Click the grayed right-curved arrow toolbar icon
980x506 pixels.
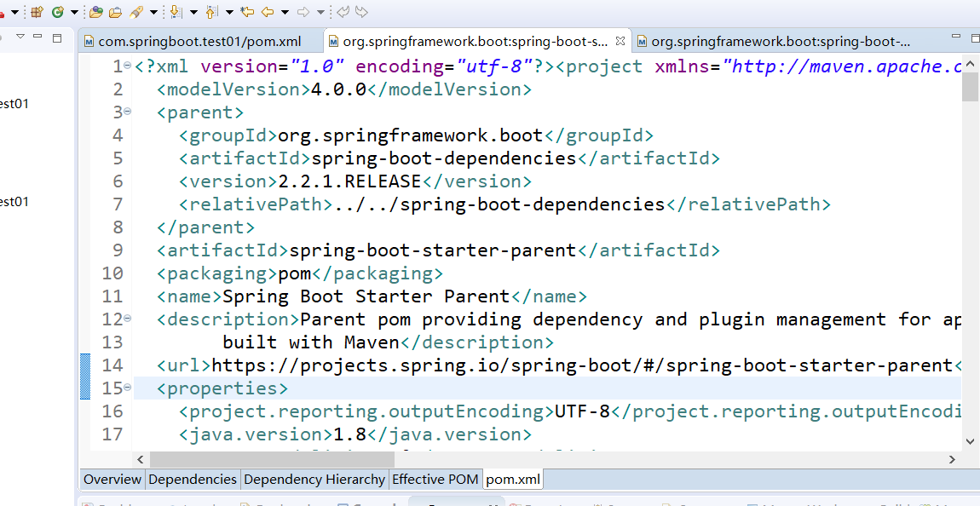[361, 10]
